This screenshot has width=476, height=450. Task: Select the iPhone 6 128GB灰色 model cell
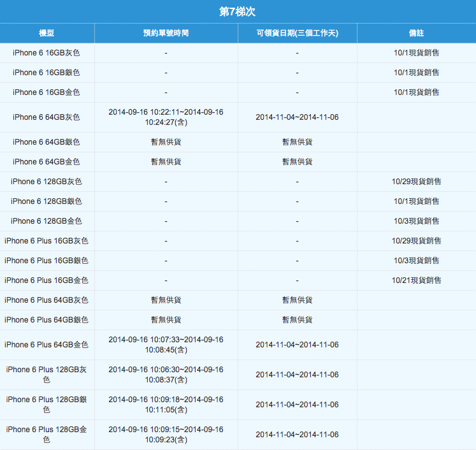(46, 182)
